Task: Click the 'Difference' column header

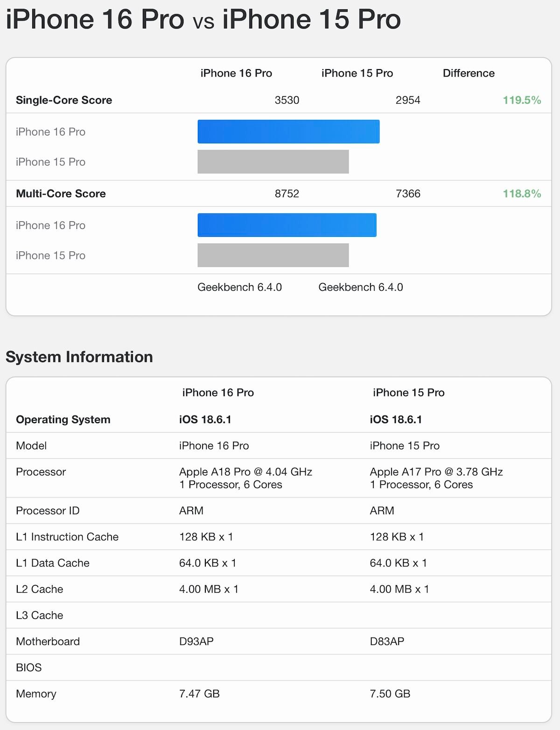Action: point(469,73)
